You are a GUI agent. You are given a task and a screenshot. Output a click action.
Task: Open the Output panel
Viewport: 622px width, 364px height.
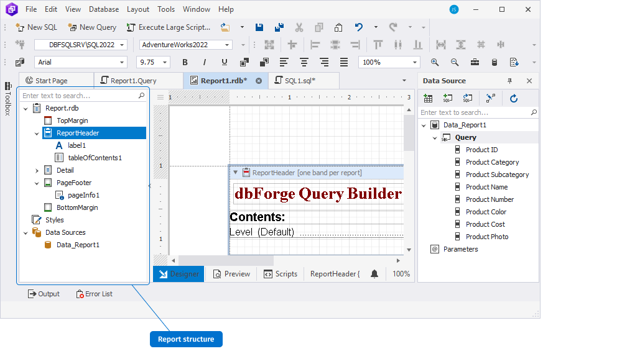[x=44, y=294]
